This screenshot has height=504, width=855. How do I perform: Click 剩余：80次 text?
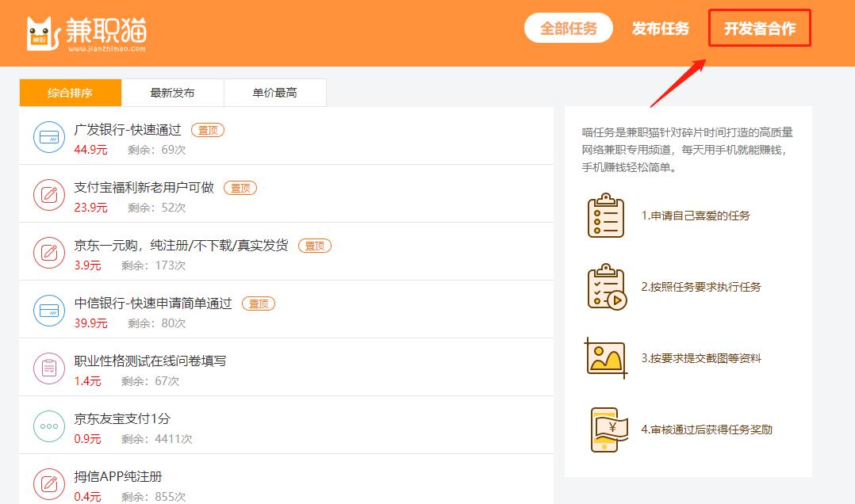[x=156, y=323]
